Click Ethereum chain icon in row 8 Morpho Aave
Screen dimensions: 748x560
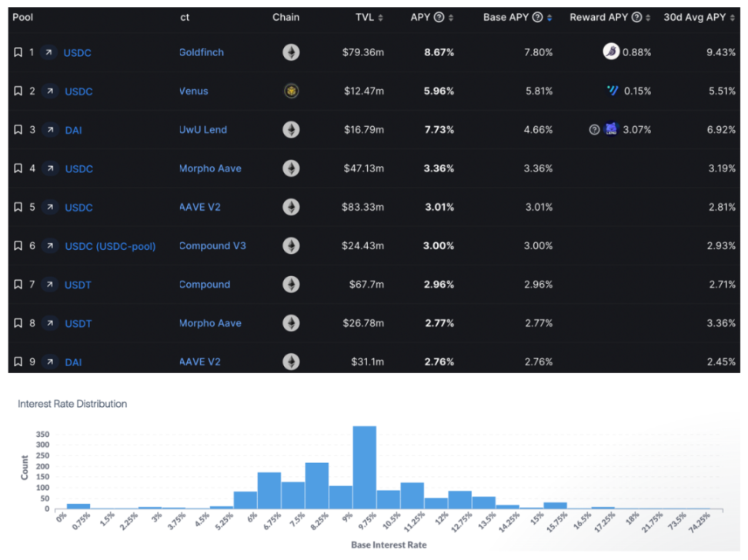[x=291, y=323]
